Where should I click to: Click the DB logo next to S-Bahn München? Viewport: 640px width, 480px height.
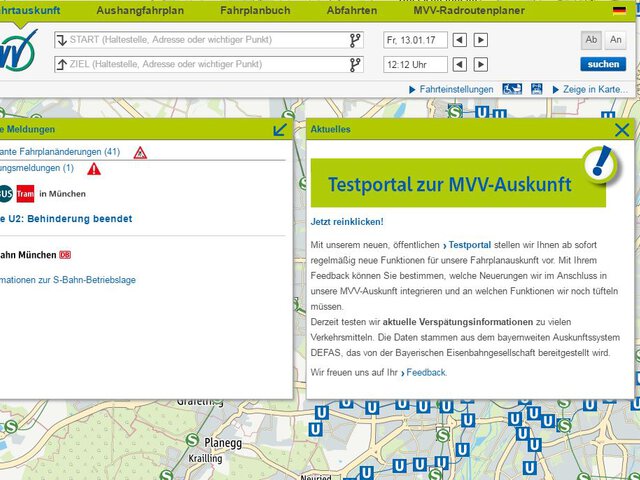[x=65, y=255]
